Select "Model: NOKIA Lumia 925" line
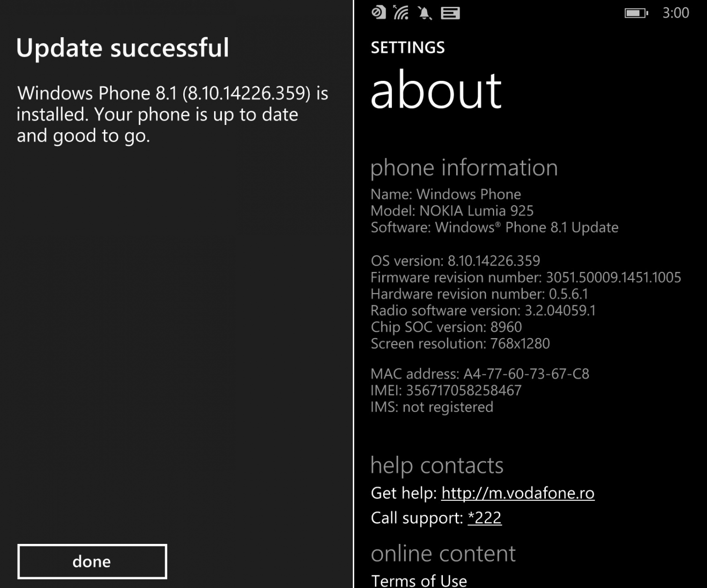 pyautogui.click(x=452, y=211)
